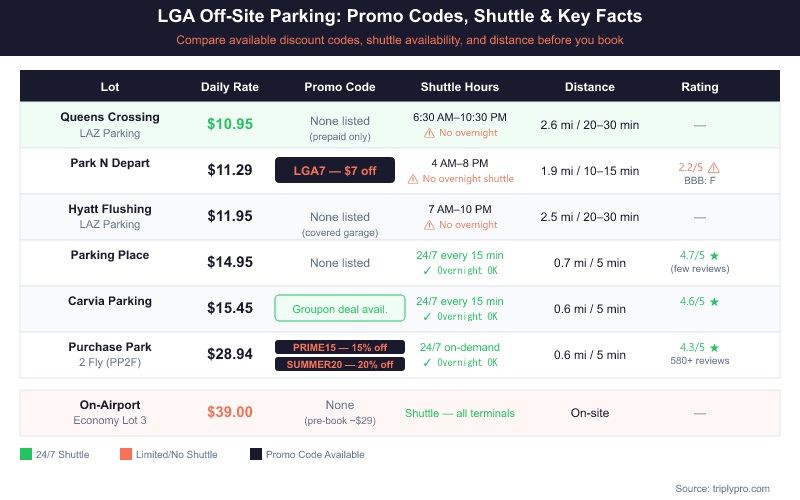Click the orange Limited/No Shuttle legend swatch
This screenshot has width=800, height=500.
[x=125, y=454]
